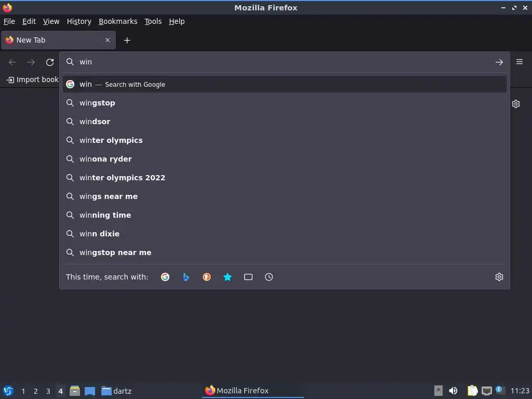This screenshot has width=532, height=399.
Task: Go forward one page
Action: pyautogui.click(x=31, y=62)
